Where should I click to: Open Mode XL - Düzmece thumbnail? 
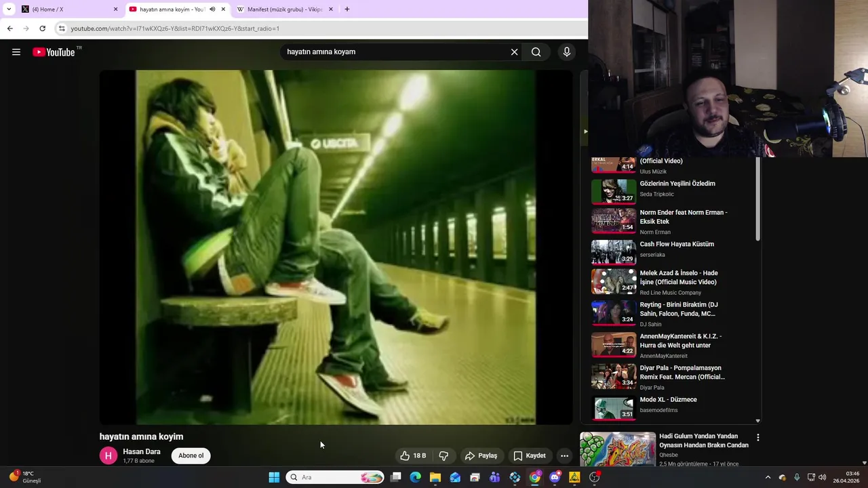click(x=614, y=408)
